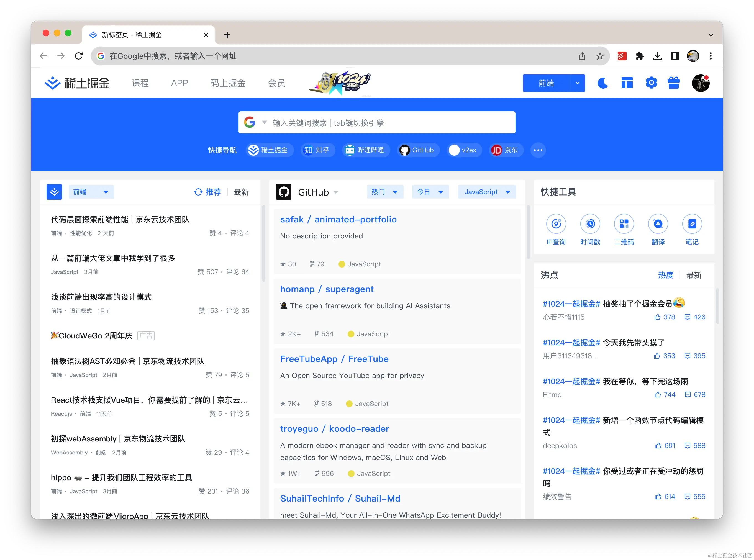
Task: Switch 沸点 sorting to 最新
Action: pos(694,275)
